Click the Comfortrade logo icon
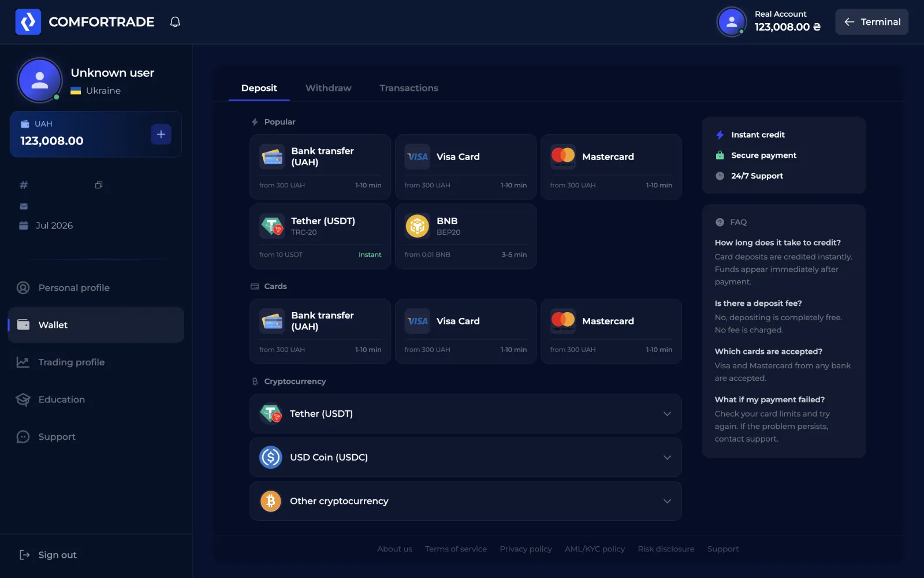The image size is (924, 578). point(28,22)
